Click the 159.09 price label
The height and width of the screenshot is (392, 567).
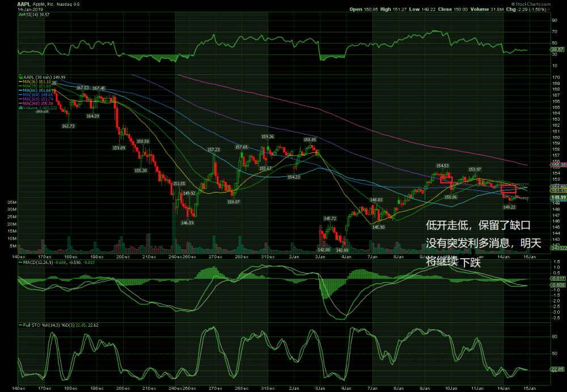tap(119, 148)
